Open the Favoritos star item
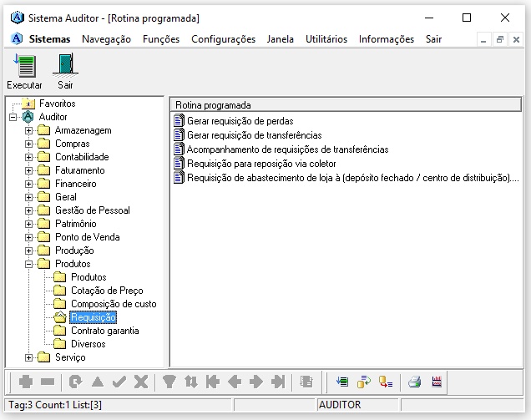This screenshot has width=531, height=420. (x=57, y=104)
